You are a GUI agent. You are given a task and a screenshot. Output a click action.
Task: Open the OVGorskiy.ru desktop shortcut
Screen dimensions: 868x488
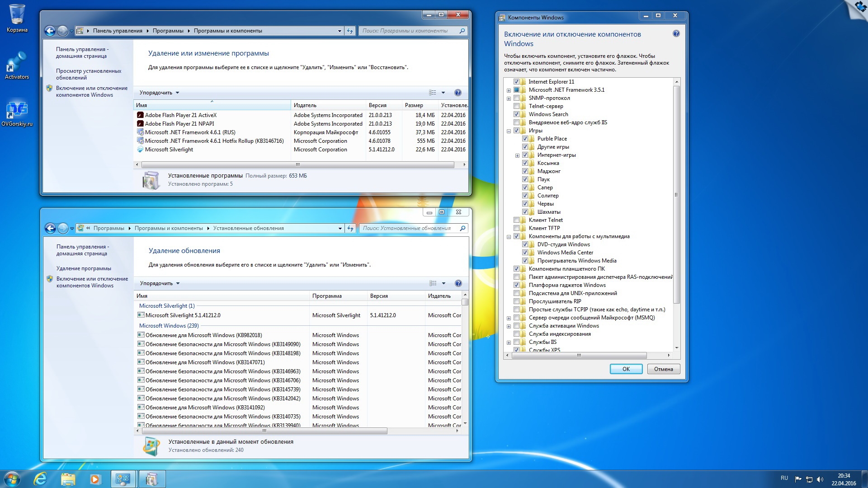point(17,113)
